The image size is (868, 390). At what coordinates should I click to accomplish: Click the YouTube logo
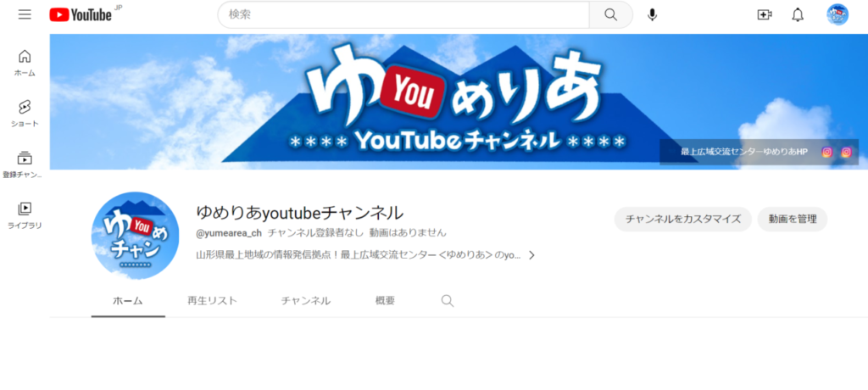click(x=81, y=15)
